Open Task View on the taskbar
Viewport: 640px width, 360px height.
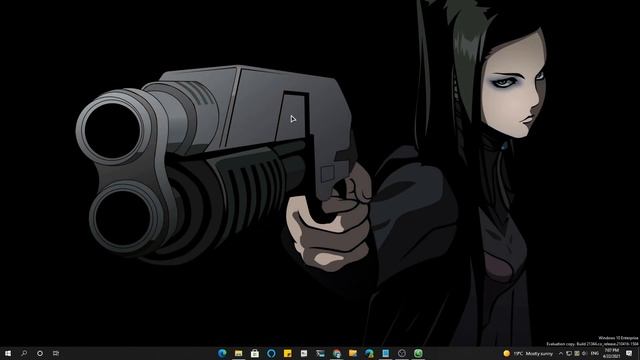click(x=56, y=353)
